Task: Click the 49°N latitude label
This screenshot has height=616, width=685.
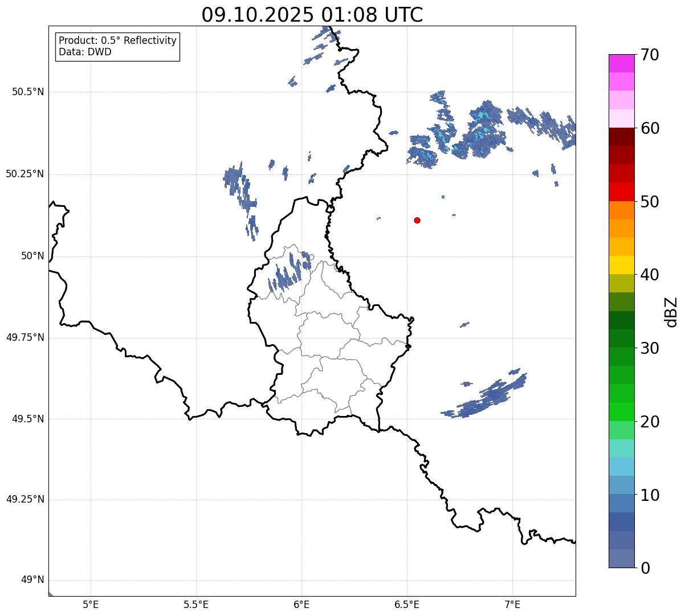Action: tap(32, 580)
